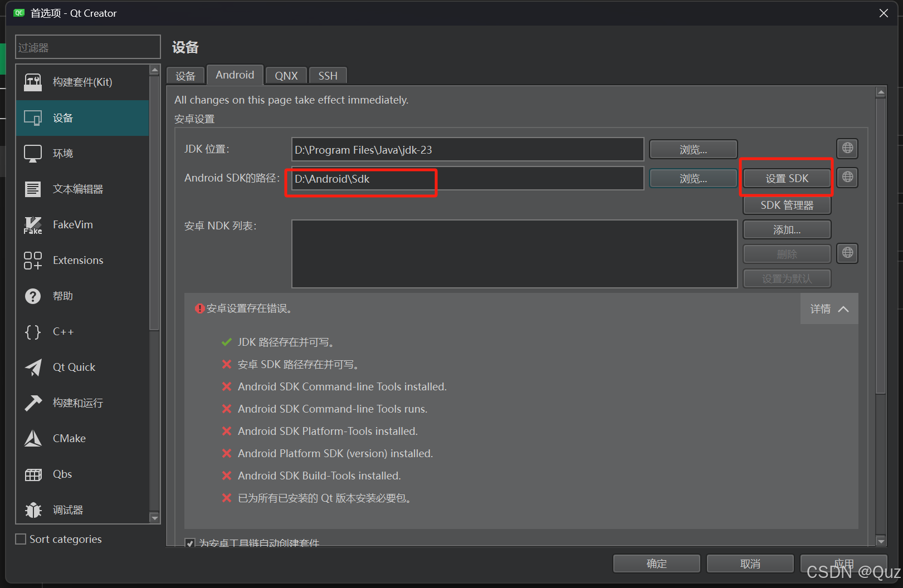Select the Extensions category
Viewport: 903px width, 588px height.
tap(82, 261)
